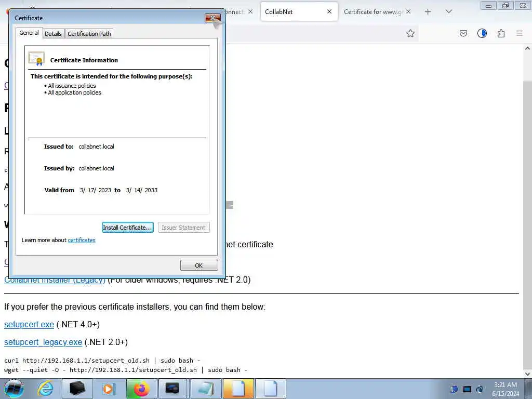Image resolution: width=532 pixels, height=399 pixels.
Task: Close the 'Certificate for www' tab
Action: point(408,11)
